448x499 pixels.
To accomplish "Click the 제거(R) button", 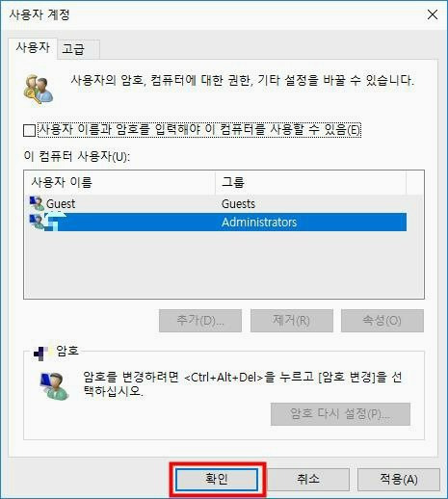I will click(x=292, y=321).
